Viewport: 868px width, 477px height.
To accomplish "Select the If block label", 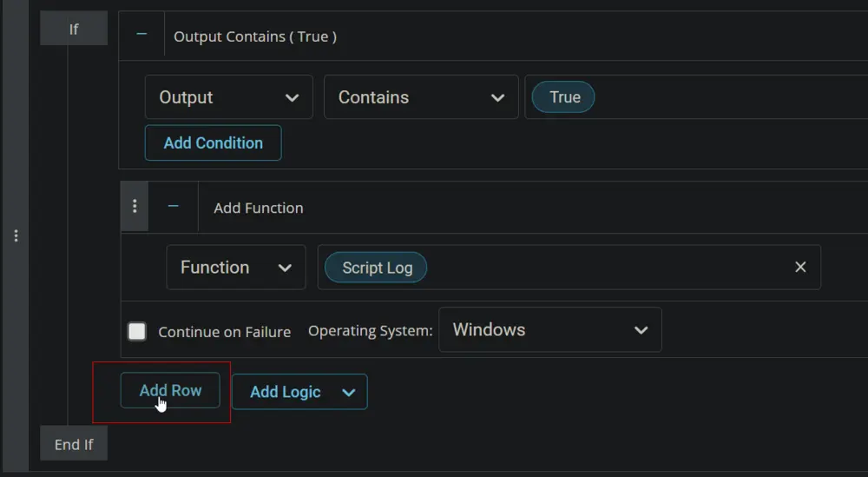I will click(74, 29).
